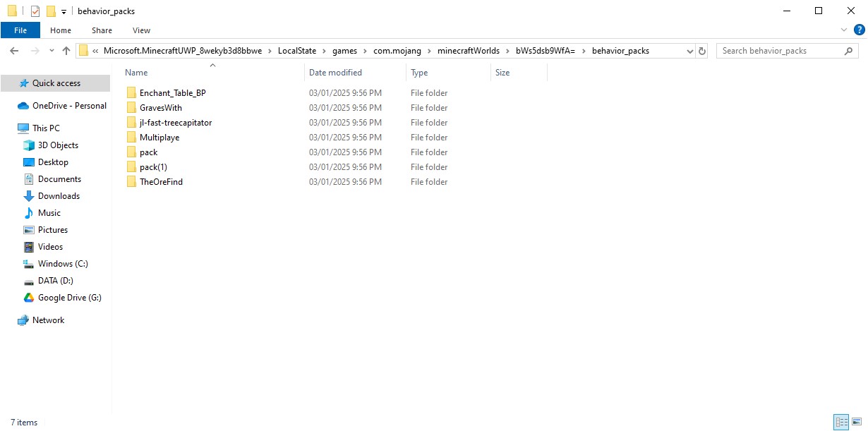Sort by the Name column header

click(x=136, y=73)
